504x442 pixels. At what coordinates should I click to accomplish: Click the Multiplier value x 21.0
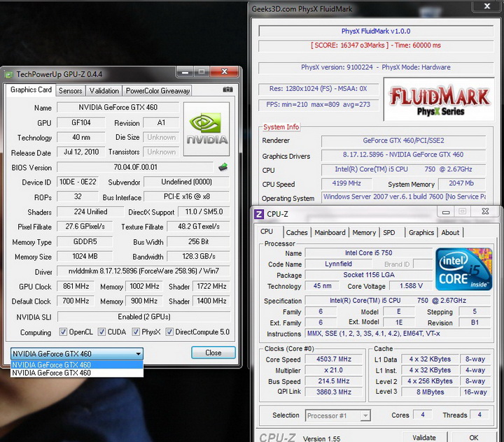[x=334, y=370]
